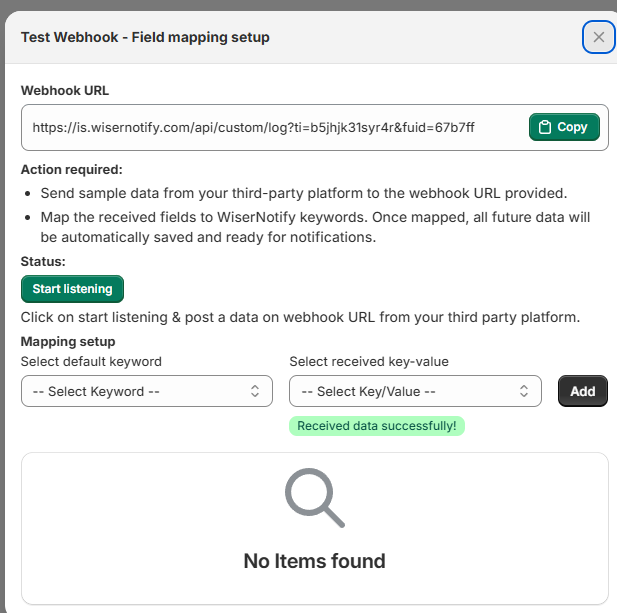The width and height of the screenshot is (617, 613).
Task: Click the 'Webhook URL' label
Action: point(65,90)
